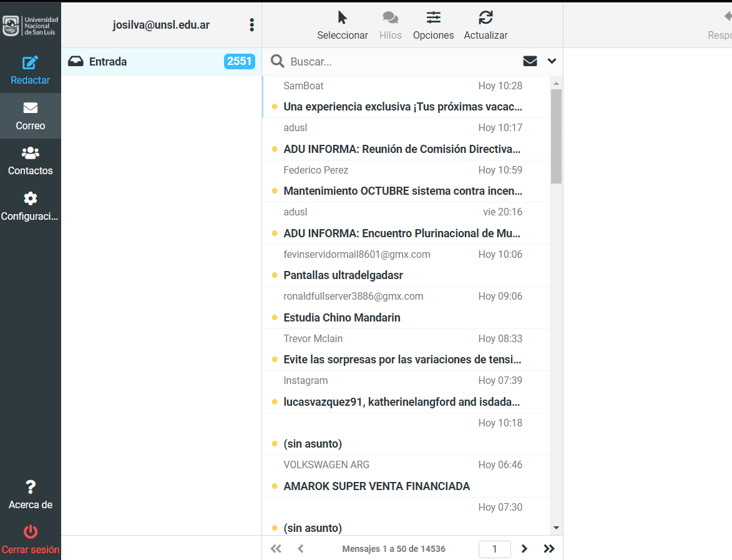Open the Opciones list options
The image size is (732, 560).
[x=433, y=26]
